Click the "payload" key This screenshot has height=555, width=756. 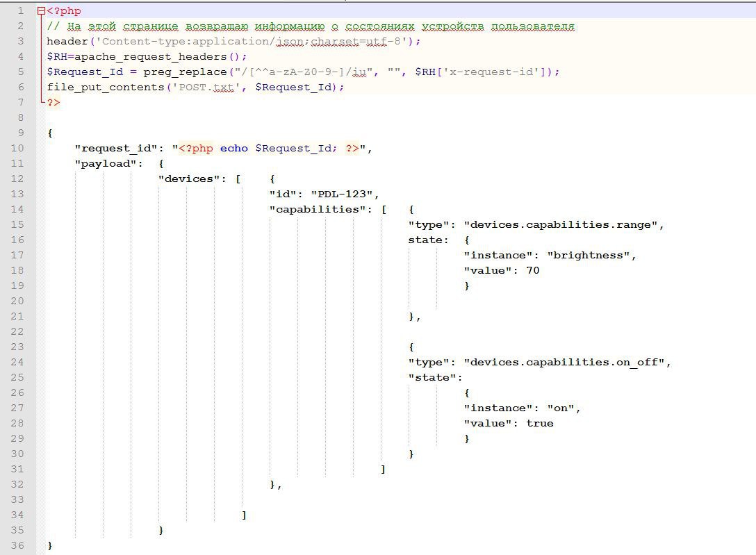coord(106,164)
